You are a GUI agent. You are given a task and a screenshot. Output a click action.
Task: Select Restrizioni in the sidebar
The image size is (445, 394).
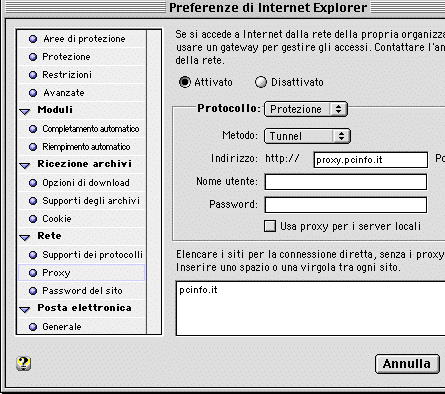82,75
